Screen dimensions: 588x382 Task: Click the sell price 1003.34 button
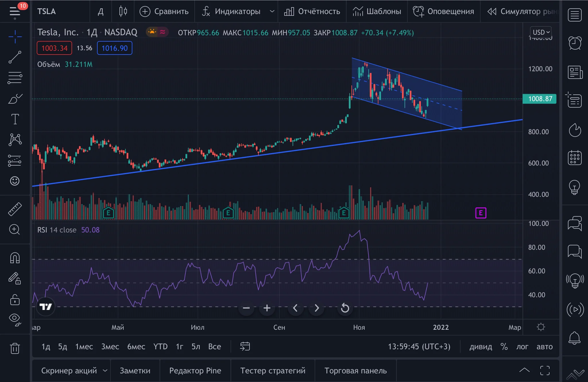tap(54, 48)
